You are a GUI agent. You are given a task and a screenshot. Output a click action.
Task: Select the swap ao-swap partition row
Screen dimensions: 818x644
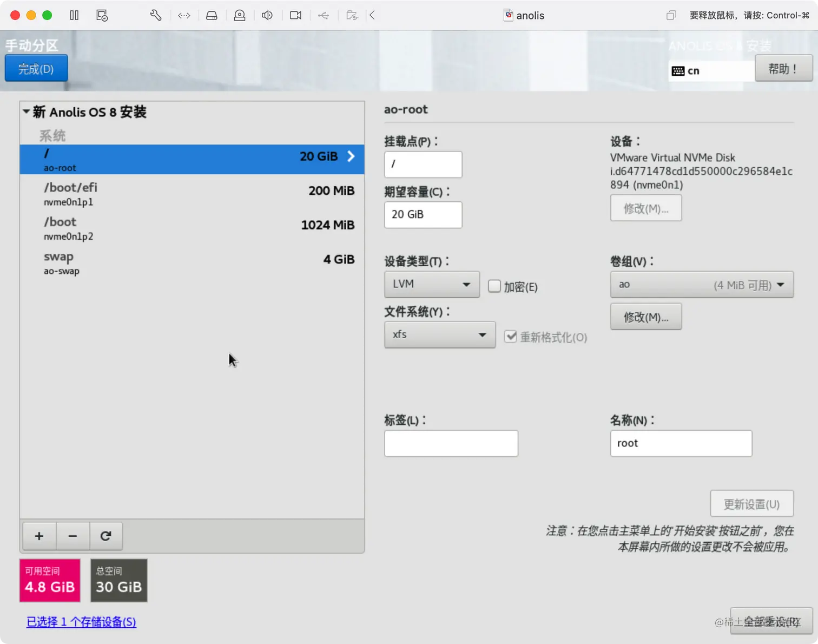(x=192, y=263)
